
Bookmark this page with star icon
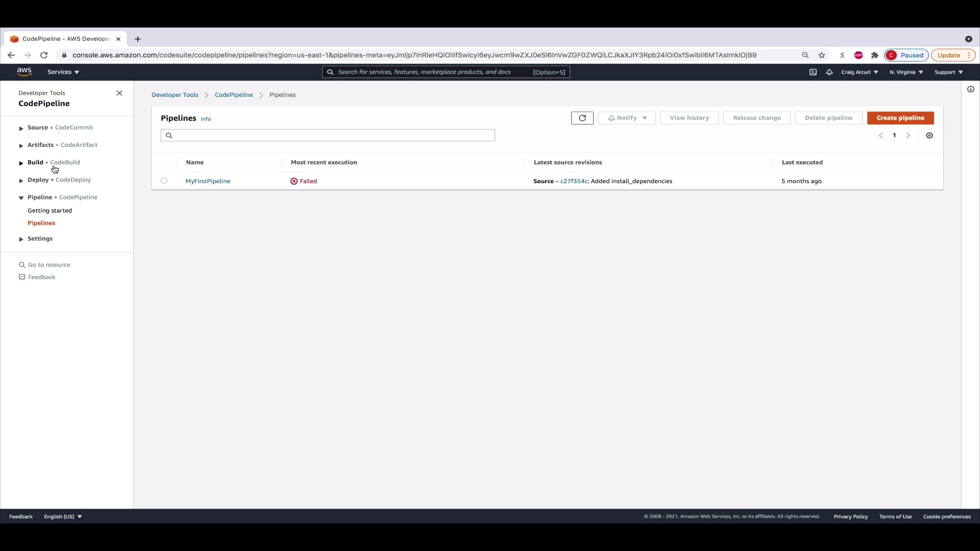[x=822, y=55]
